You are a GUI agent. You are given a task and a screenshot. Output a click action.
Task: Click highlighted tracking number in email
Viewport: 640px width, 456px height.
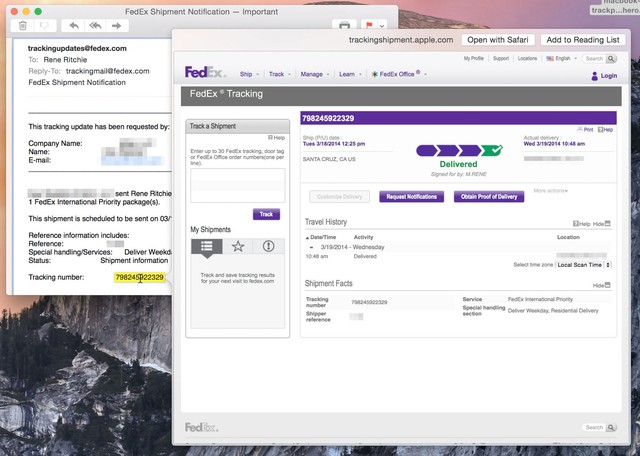tap(140, 278)
